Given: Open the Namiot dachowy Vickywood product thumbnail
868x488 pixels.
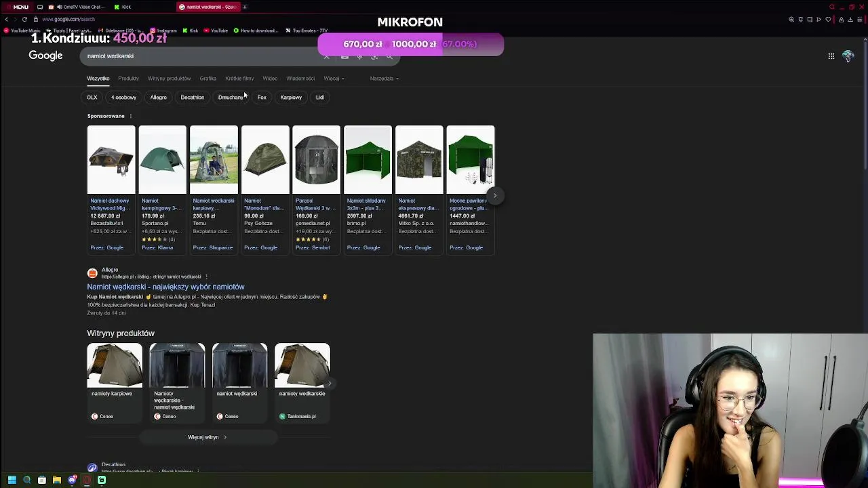Looking at the screenshot, I should (x=111, y=160).
